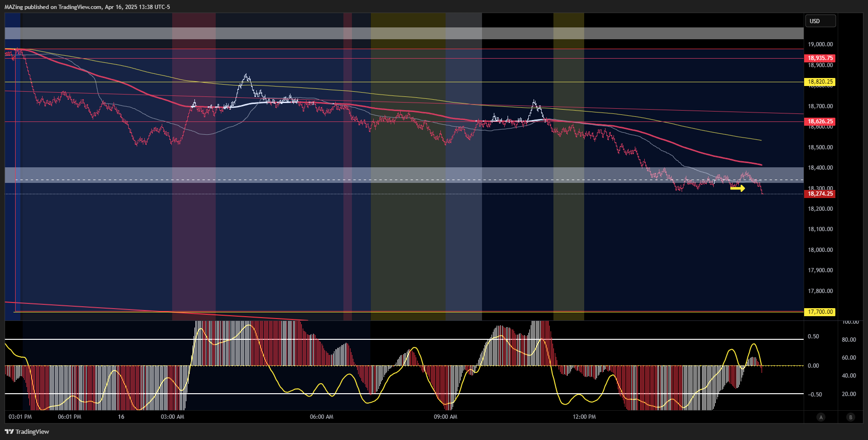The height and width of the screenshot is (440, 868).
Task: Click the red 18,935.75 price label
Action: coord(820,58)
